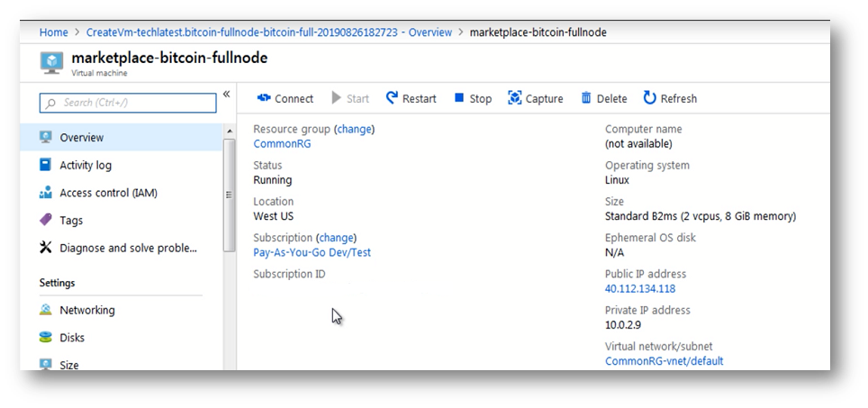Click change link for Resource group
The width and height of the screenshot is (868, 408).
[354, 129]
